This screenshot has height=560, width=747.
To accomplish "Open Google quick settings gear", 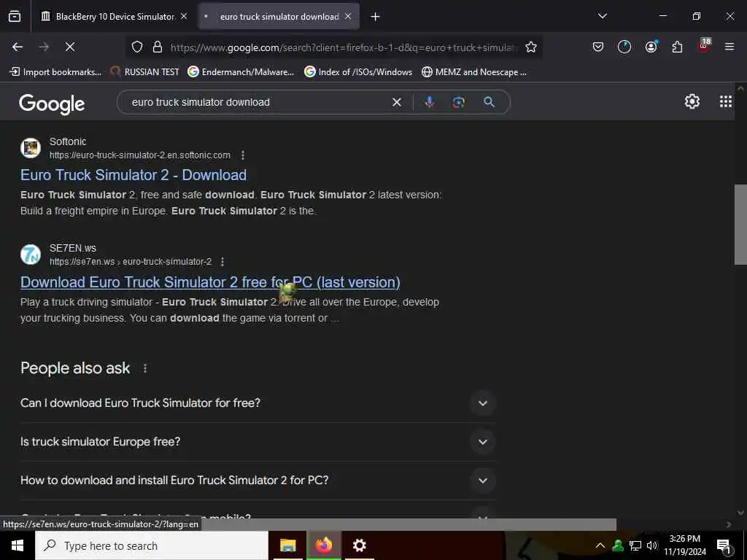I will pos(692,101).
